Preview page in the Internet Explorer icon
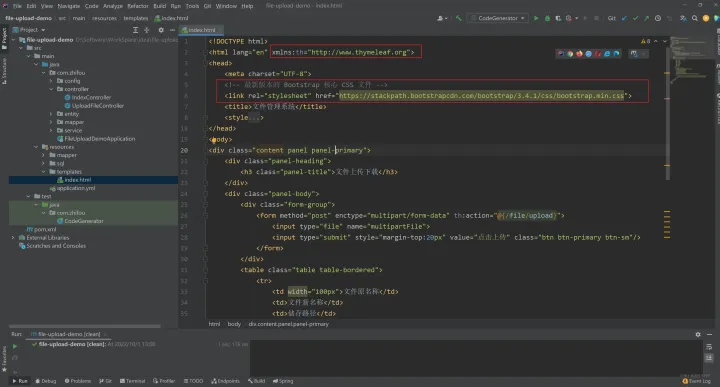Viewport: 720px width, 387px height. tap(607, 54)
